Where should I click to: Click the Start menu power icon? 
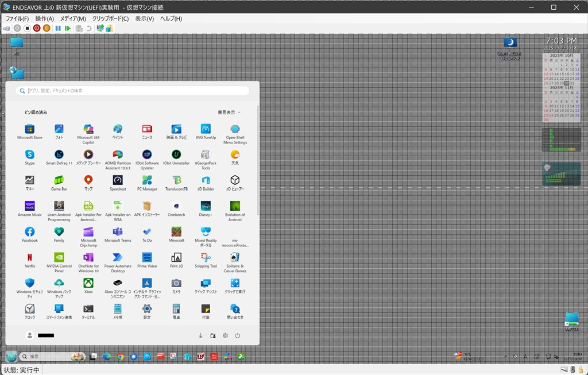coord(237,335)
